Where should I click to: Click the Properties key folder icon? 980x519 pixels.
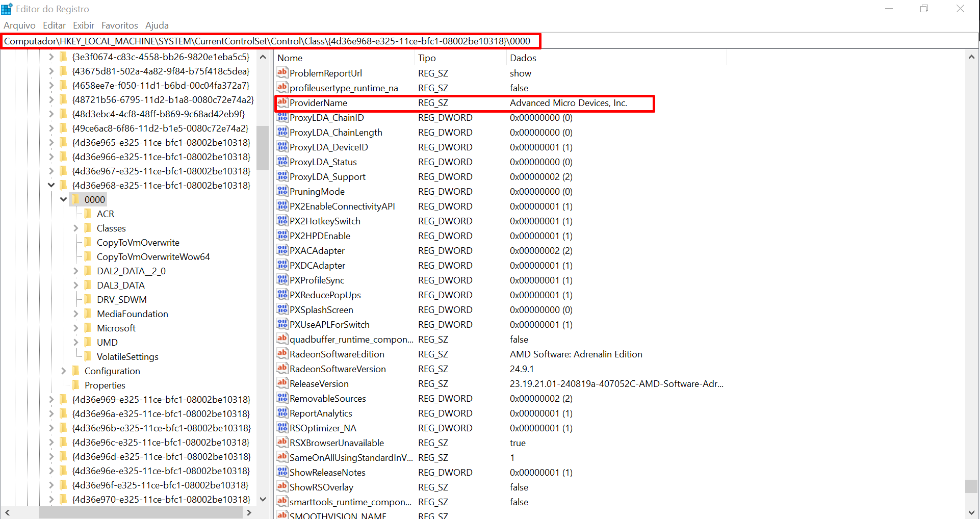tap(75, 385)
